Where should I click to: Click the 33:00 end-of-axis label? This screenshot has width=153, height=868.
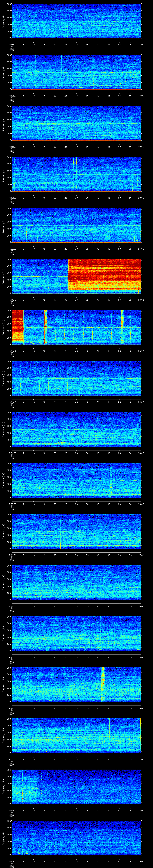point(141,862)
